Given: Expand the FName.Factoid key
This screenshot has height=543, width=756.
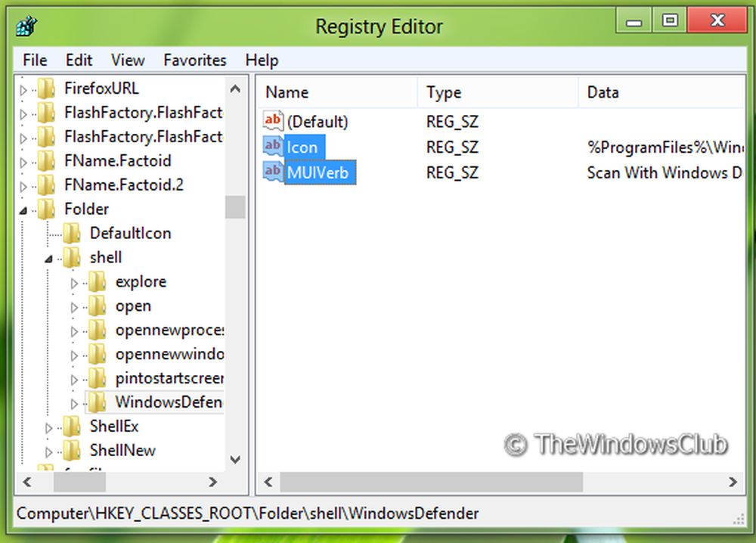Looking at the screenshot, I should [x=21, y=160].
